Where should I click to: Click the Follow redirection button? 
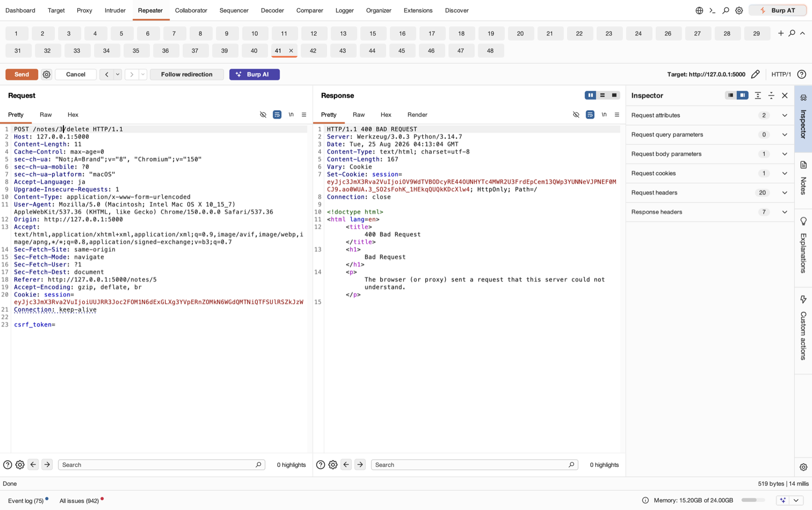pyautogui.click(x=187, y=75)
